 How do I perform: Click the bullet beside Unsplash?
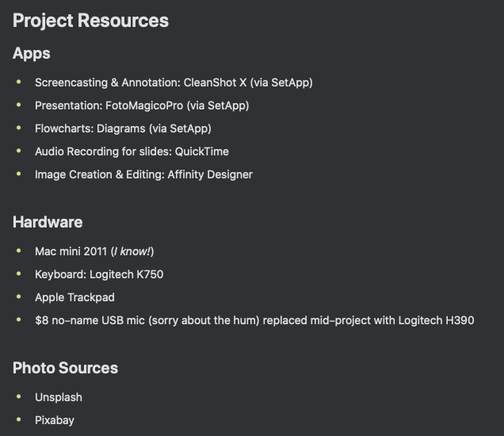click(x=19, y=397)
